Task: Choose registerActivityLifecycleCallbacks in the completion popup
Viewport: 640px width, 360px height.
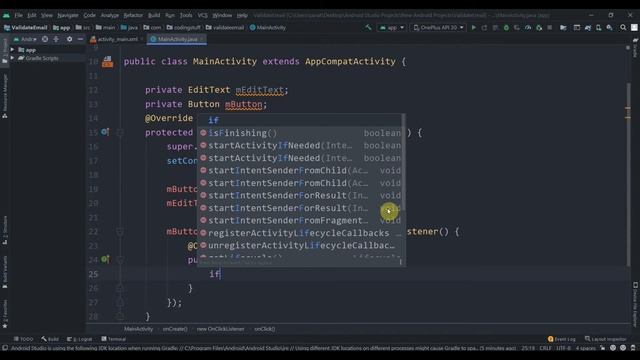Action: point(302,233)
